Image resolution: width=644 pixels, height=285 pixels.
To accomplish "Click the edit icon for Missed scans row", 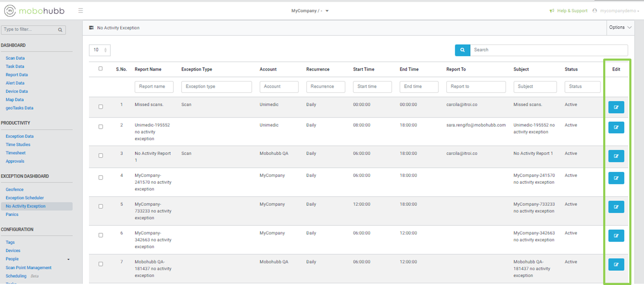I will pos(616,107).
